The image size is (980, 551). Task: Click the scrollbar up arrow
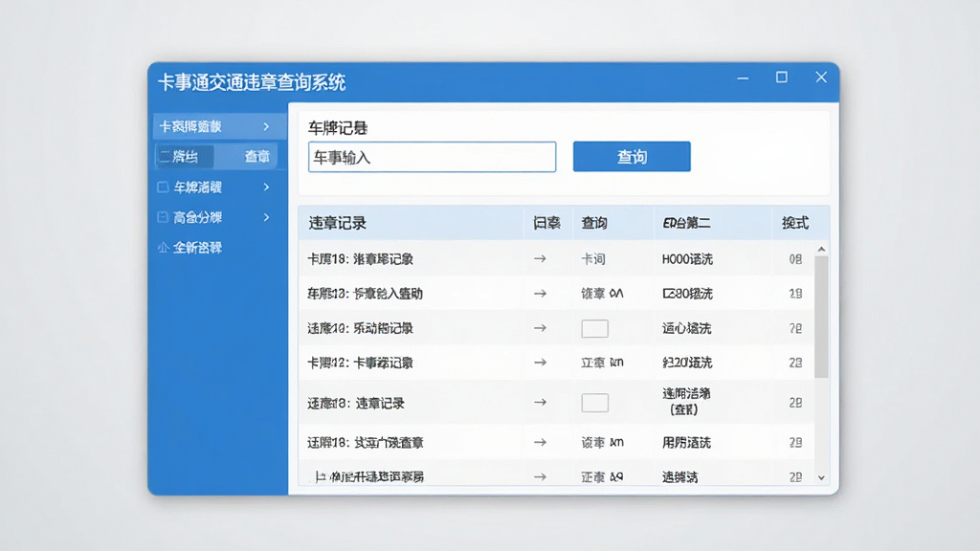(821, 250)
